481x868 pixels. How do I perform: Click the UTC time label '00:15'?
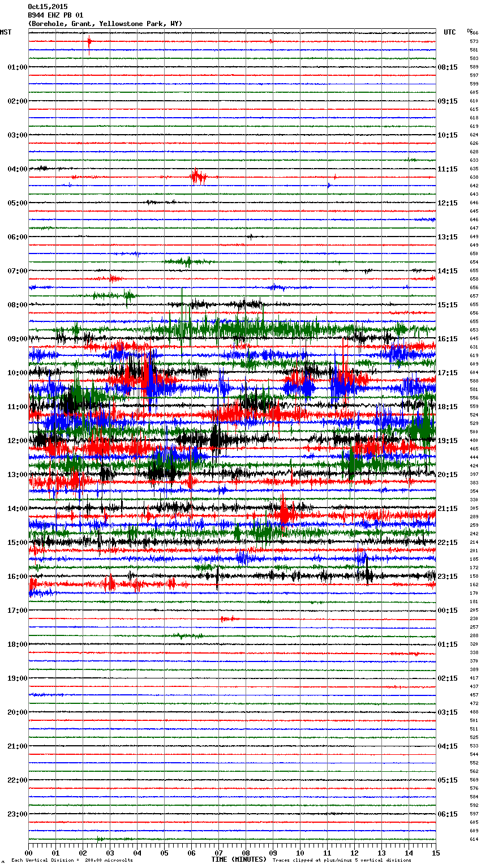click(448, 611)
